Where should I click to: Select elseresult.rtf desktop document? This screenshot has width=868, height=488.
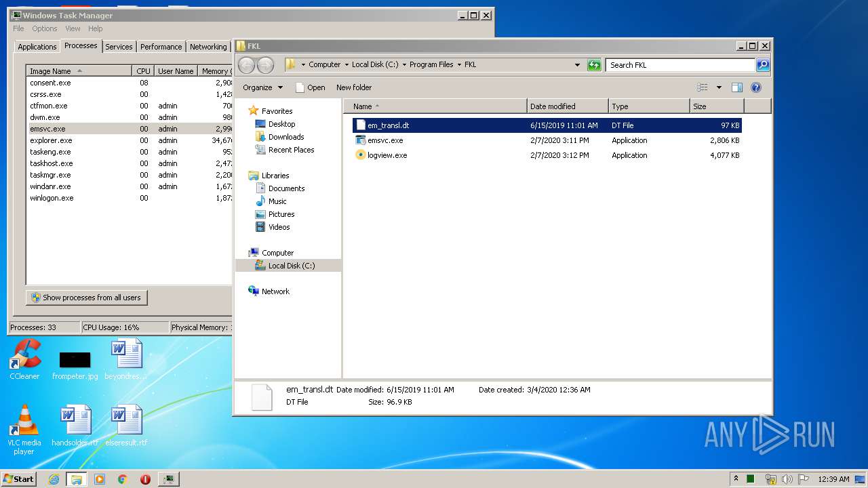(126, 426)
